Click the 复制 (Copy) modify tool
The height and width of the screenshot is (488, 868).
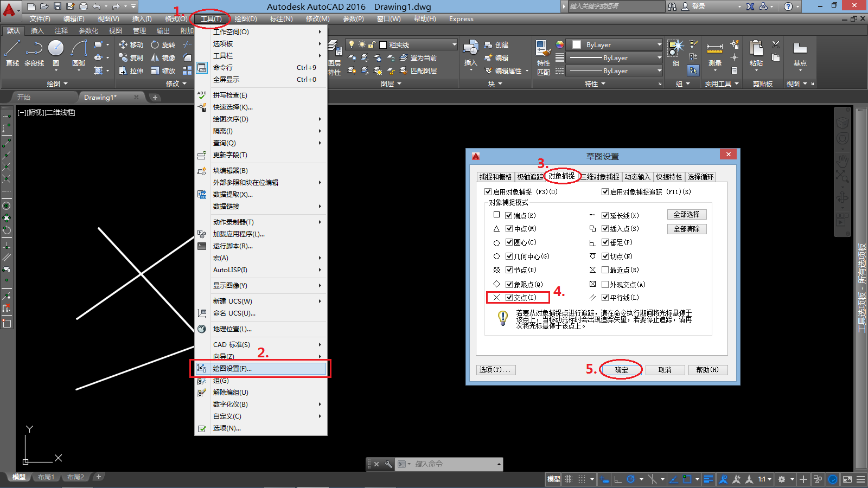click(x=131, y=57)
